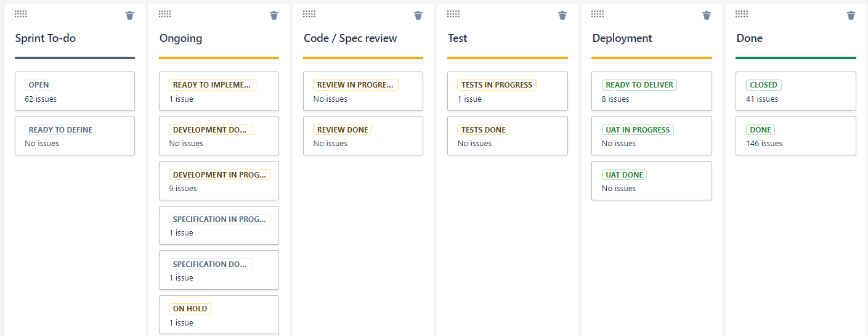Select the REVIEW IN PROGRE... status card
The width and height of the screenshot is (868, 336).
pos(363,91)
